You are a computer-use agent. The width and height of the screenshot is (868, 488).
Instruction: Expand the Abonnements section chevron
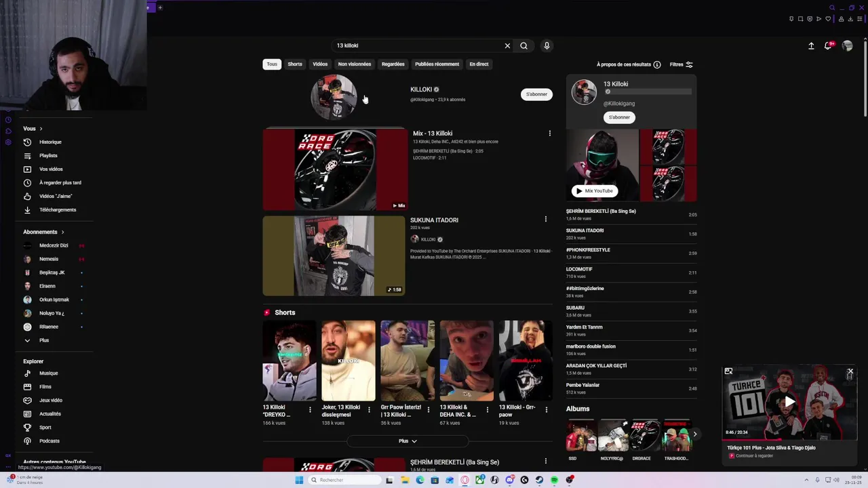[x=62, y=232]
